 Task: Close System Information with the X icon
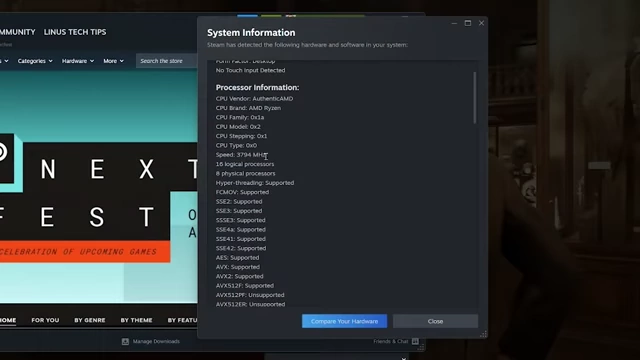[482, 23]
